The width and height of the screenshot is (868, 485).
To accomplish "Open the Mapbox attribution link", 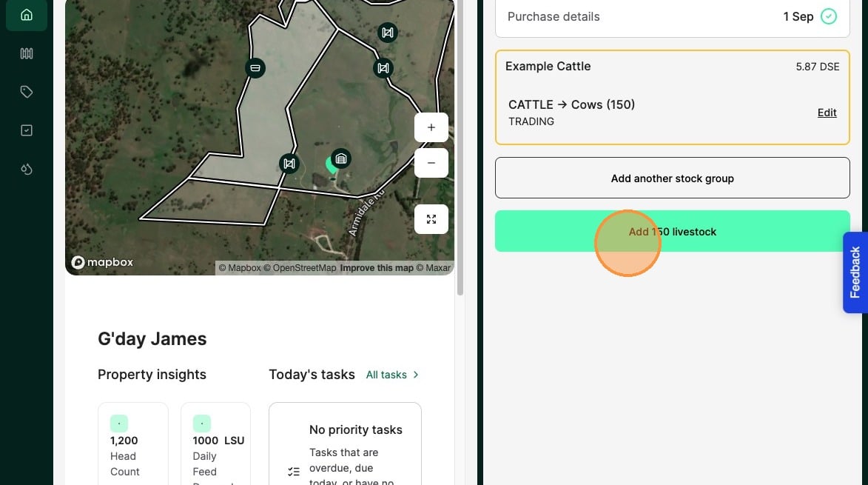I will [x=240, y=268].
